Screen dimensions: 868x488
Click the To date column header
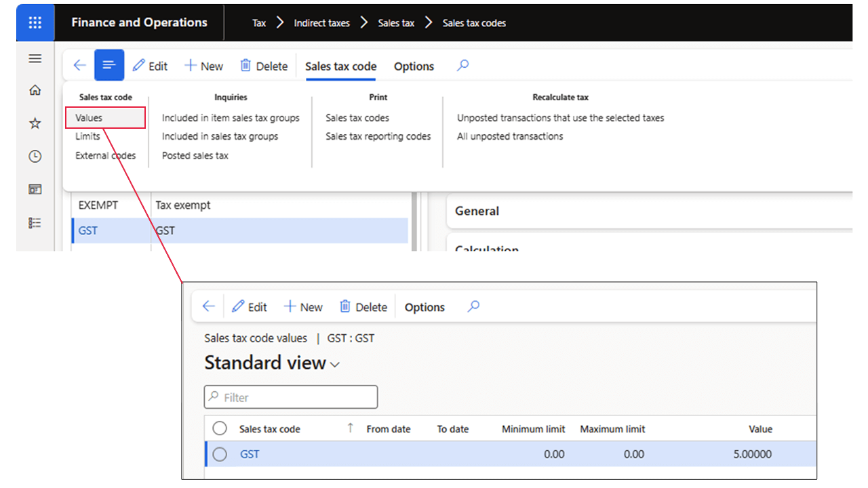[x=453, y=429]
